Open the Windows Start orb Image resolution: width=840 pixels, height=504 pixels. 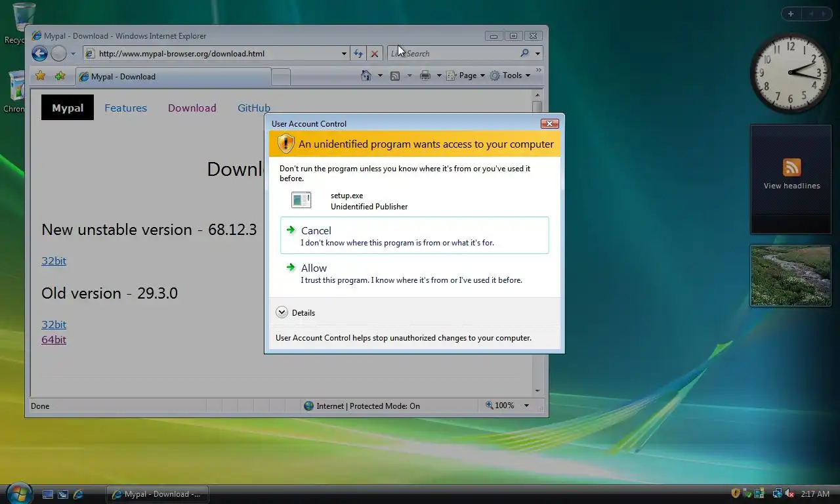[x=18, y=492]
